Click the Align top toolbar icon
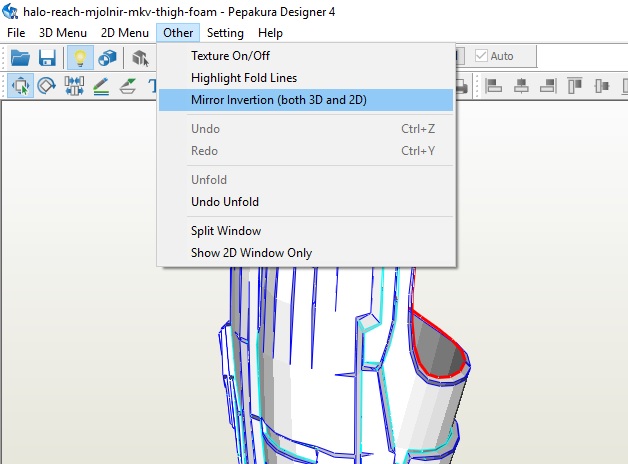The image size is (628, 464). click(x=575, y=86)
